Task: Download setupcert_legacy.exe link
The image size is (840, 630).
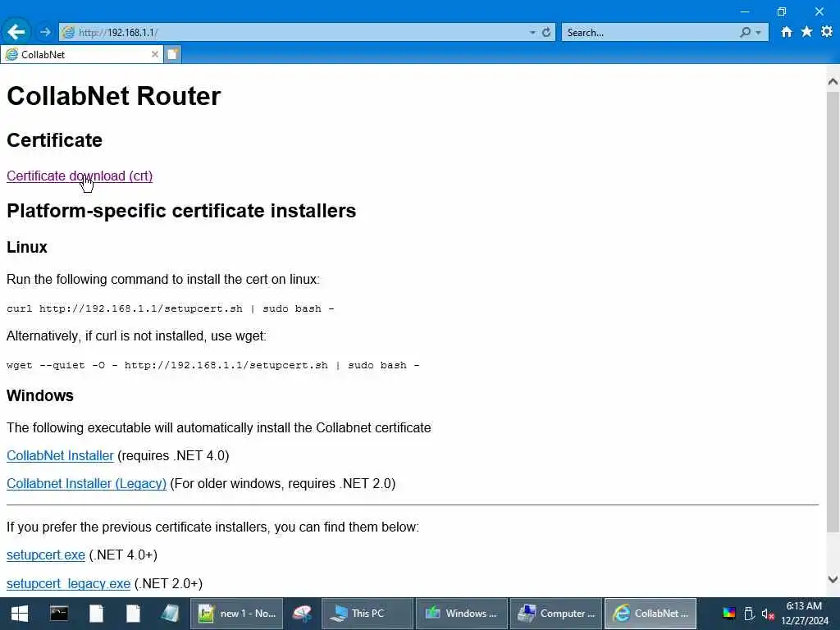Action: click(68, 583)
